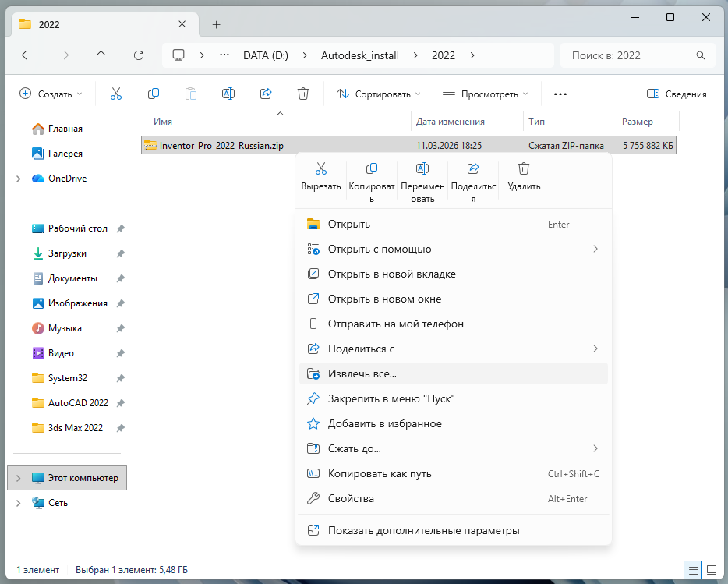The image size is (728, 584).
Task: Sort by the Размер column header
Action: [x=648, y=122]
